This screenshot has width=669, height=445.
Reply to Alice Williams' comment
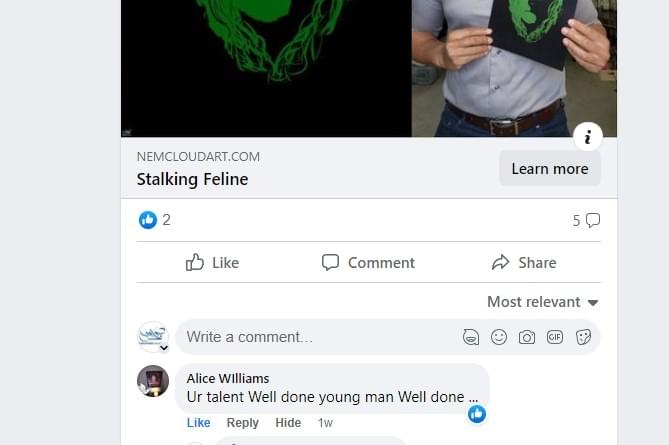click(x=242, y=423)
